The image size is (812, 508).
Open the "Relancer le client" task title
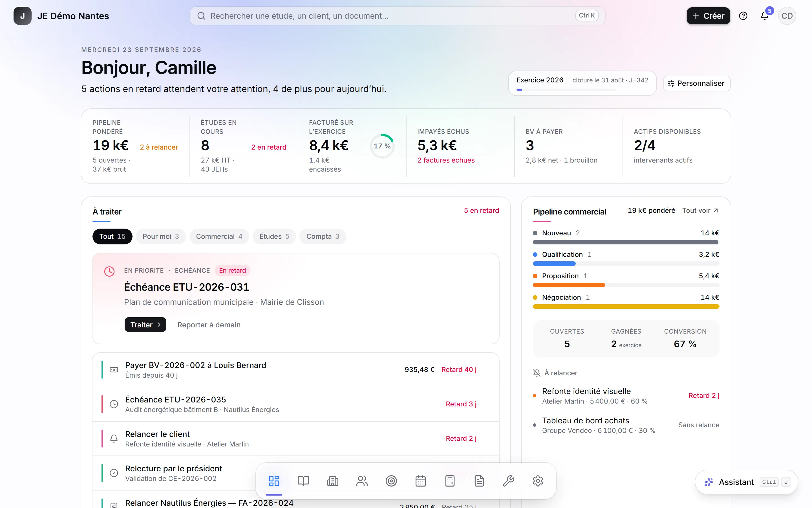[x=157, y=434]
